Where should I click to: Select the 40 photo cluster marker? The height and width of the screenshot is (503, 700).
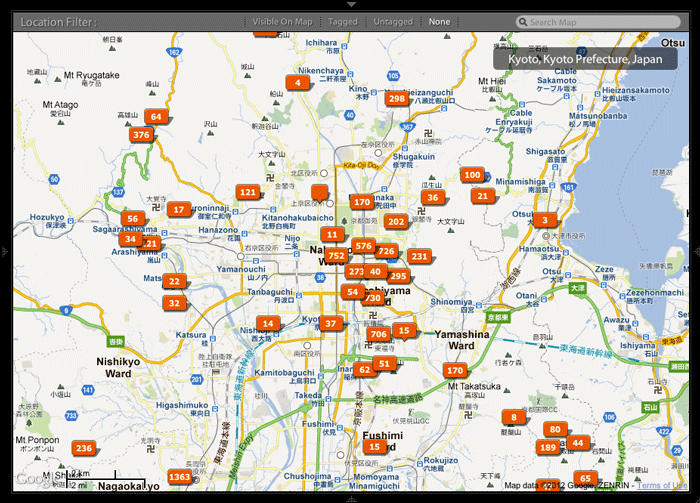pos(375,271)
